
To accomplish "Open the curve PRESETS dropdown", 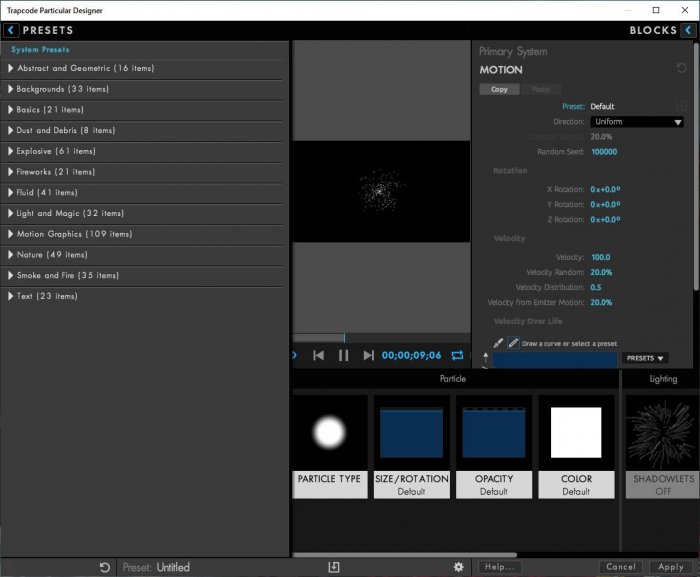I will click(645, 358).
